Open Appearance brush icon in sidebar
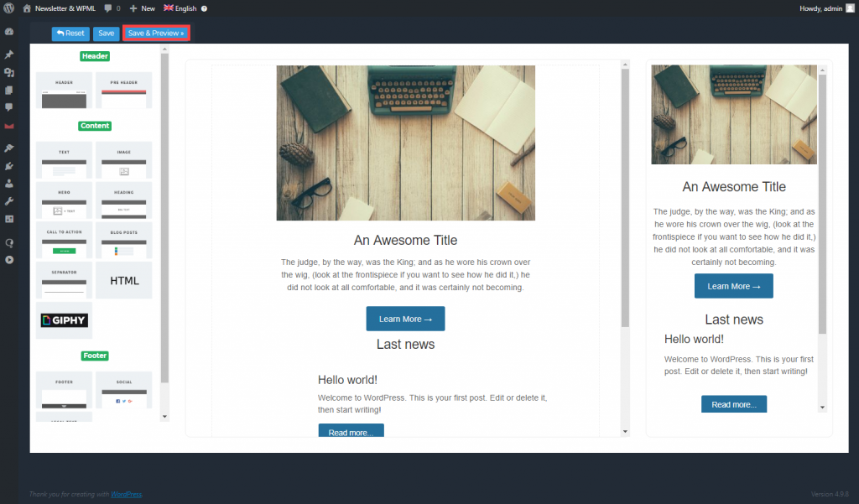Screen dimensions: 859x504 [9, 148]
